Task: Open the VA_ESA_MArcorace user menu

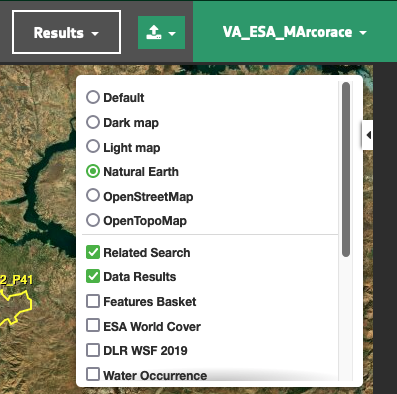Action: point(295,32)
